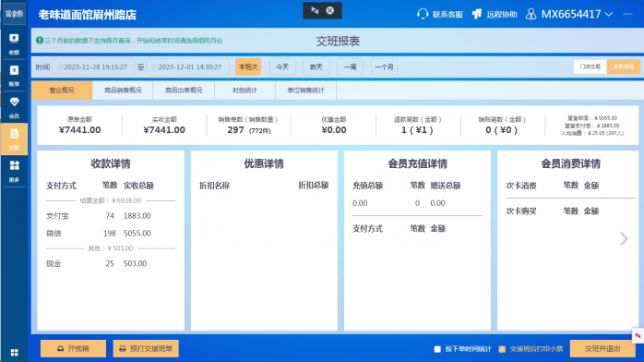The width and height of the screenshot is (644, 362).
Task: Select the 今天 today filter
Action: pyautogui.click(x=282, y=67)
